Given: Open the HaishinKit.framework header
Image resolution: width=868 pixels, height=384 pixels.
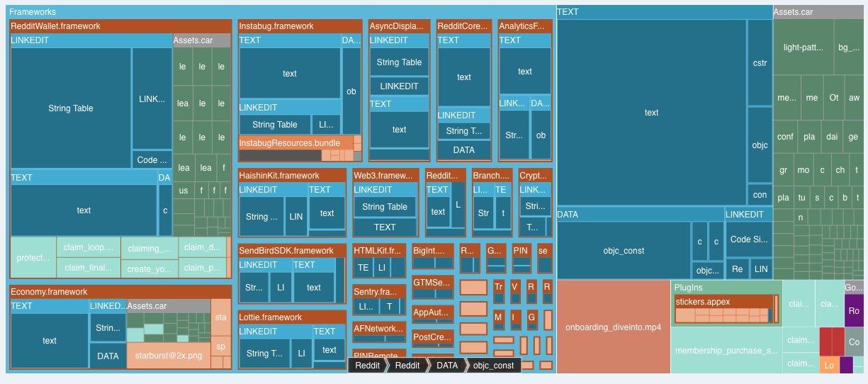Looking at the screenshot, I should point(293,175).
